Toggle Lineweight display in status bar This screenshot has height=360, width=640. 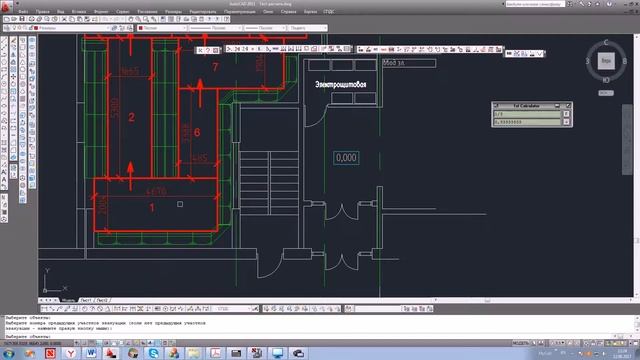point(150,343)
